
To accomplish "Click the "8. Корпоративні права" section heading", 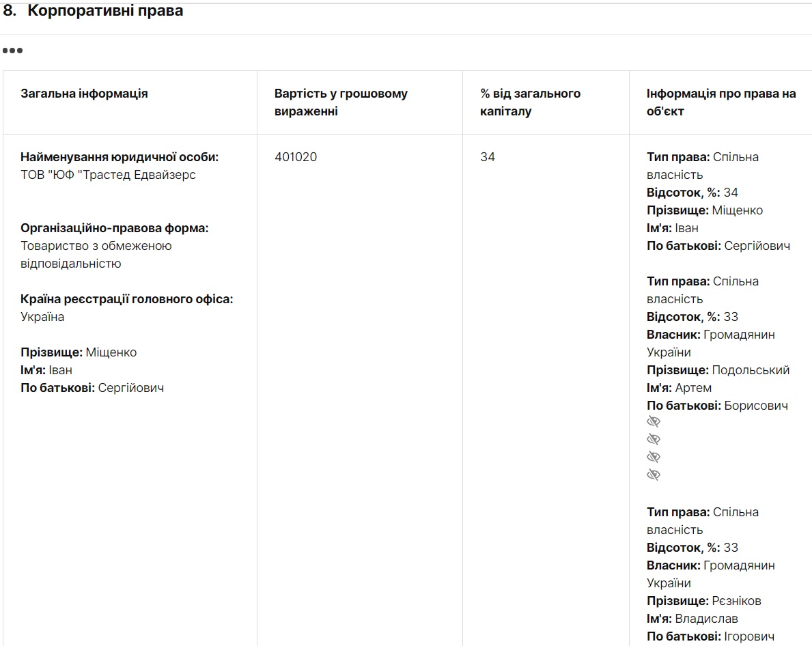I will 94,12.
